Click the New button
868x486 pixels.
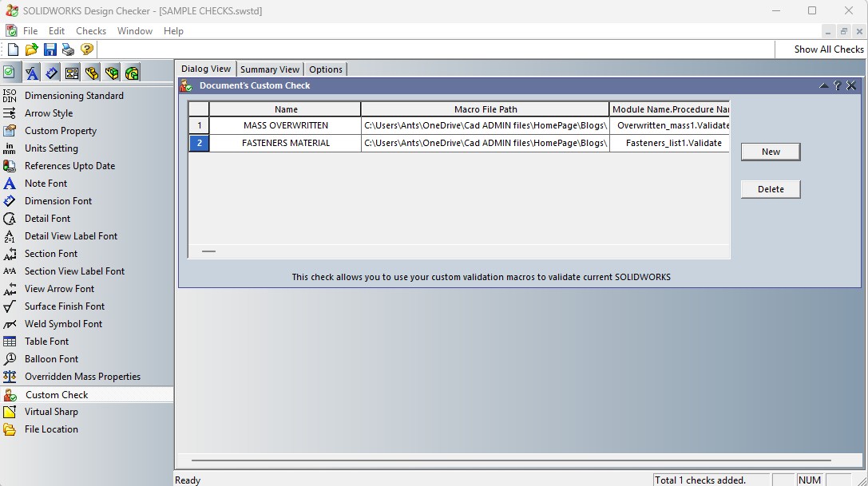pyautogui.click(x=771, y=152)
